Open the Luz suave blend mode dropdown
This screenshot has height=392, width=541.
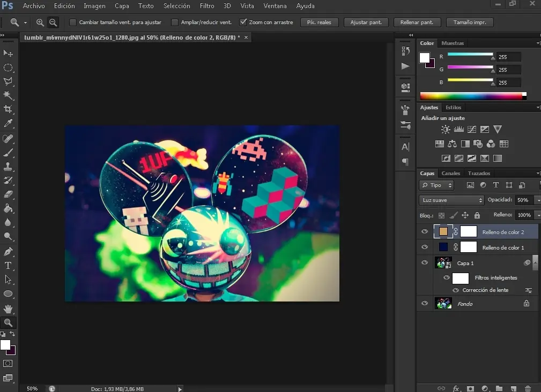coord(451,200)
